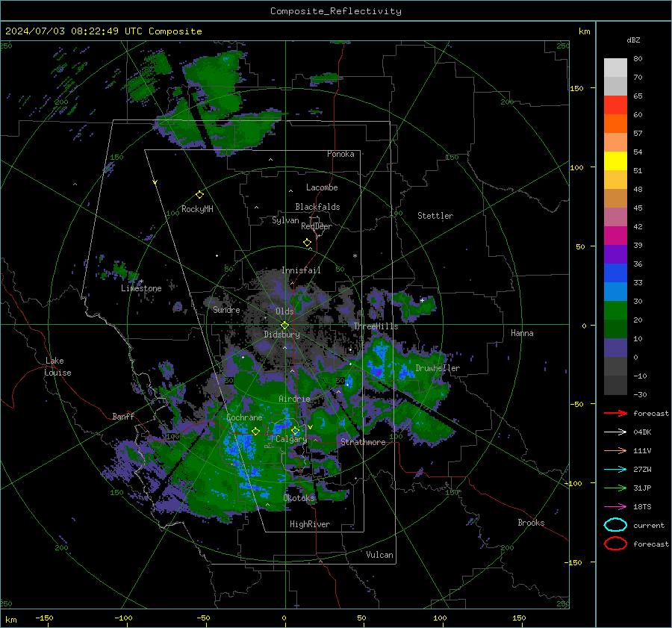672x628 pixels.
Task: Click the Sundre city label
Action: pyautogui.click(x=226, y=309)
